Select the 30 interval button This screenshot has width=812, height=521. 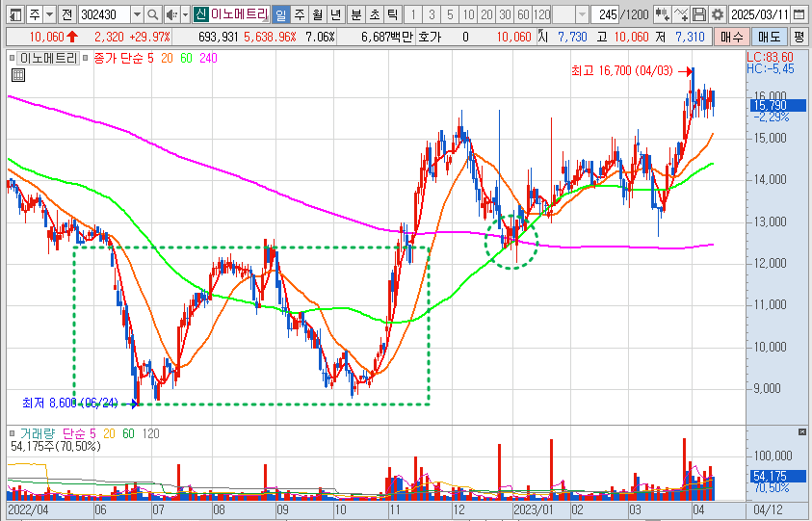click(505, 14)
